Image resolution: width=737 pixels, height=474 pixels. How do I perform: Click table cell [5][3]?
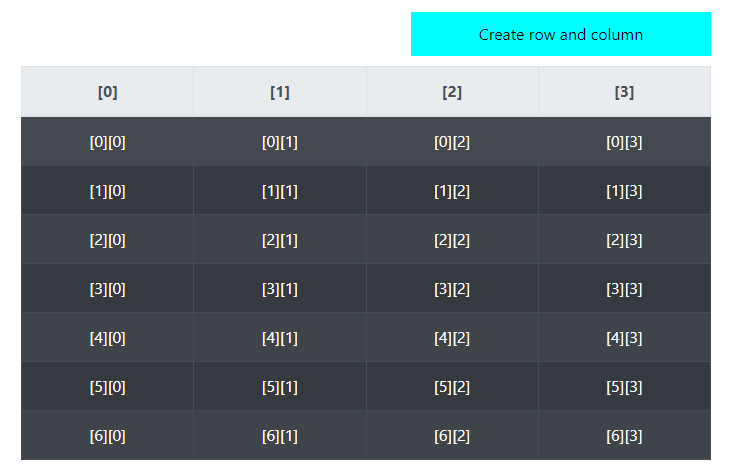tap(625, 386)
